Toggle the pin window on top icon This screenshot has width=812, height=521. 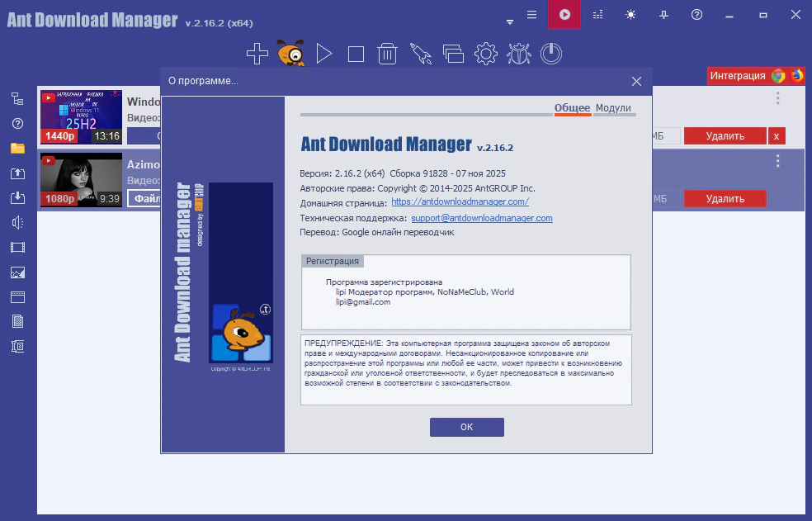point(664,15)
